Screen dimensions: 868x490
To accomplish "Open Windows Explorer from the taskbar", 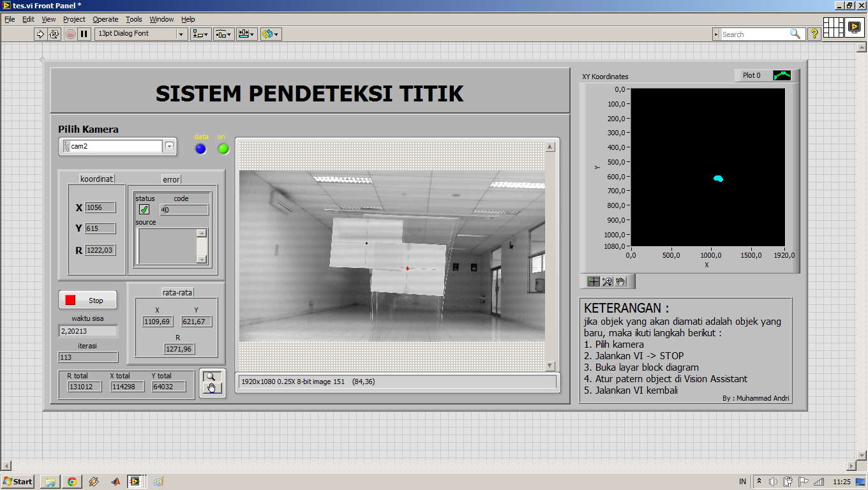I will (50, 482).
